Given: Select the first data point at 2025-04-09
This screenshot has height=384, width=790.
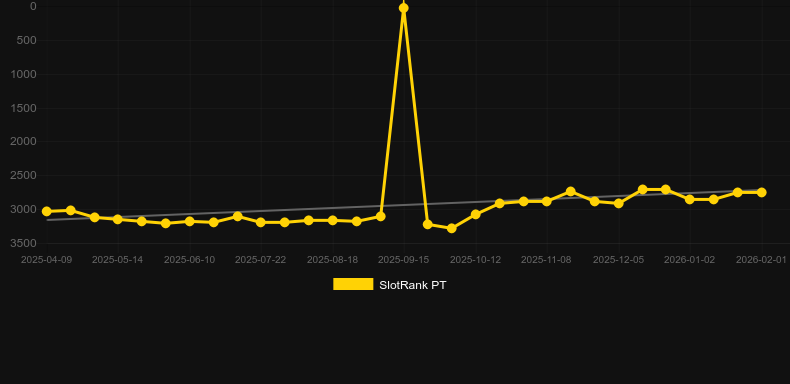Looking at the screenshot, I should [x=47, y=212].
